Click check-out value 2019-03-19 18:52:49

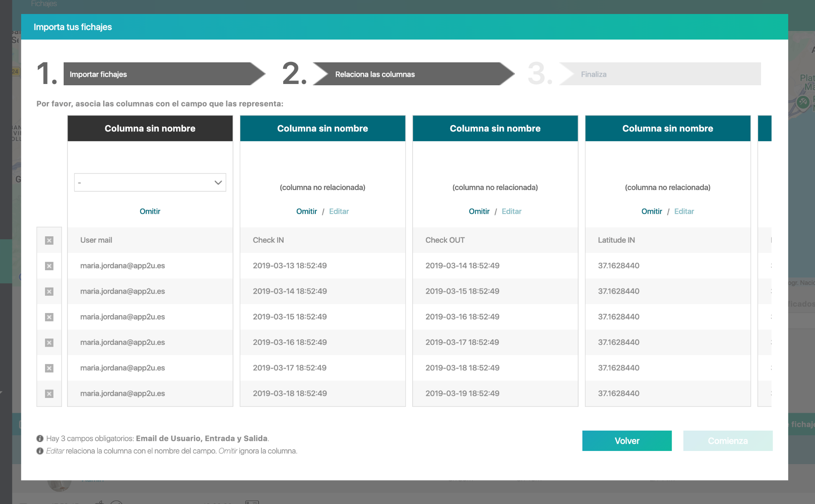tap(462, 393)
